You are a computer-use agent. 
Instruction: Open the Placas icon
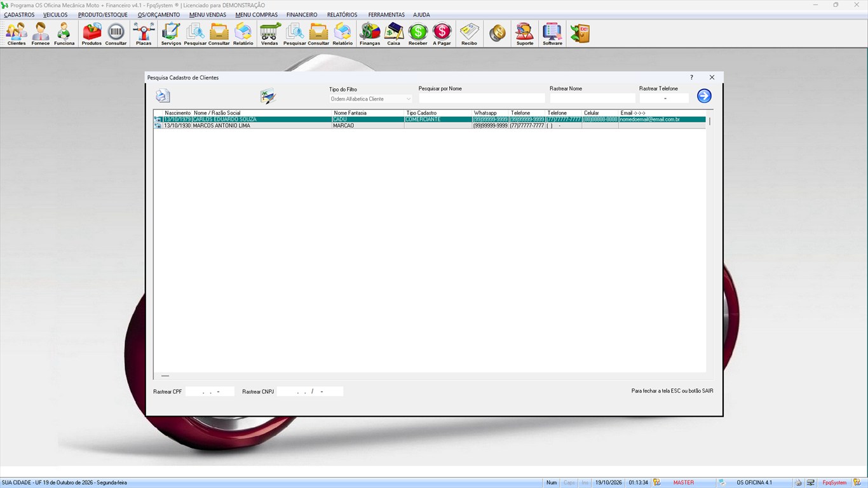pos(144,34)
